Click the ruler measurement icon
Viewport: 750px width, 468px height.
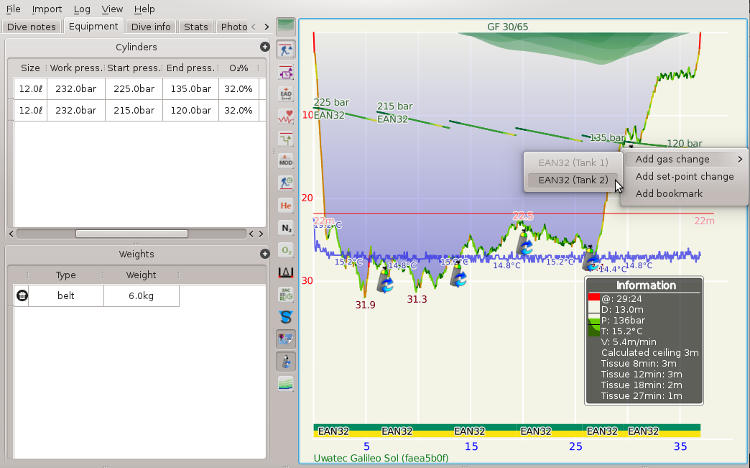286,272
